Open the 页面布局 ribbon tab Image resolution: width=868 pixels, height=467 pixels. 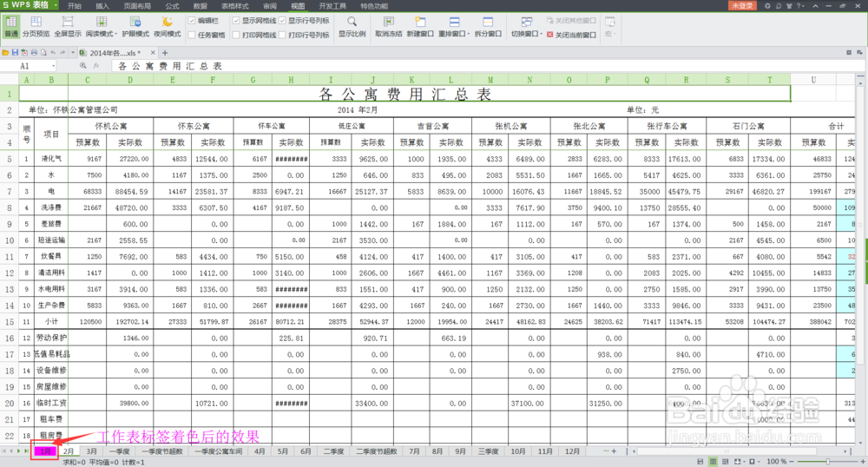coord(137,5)
